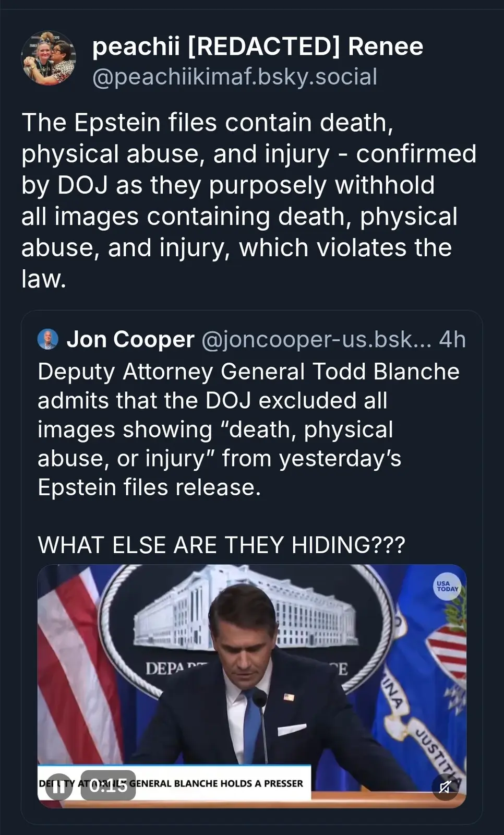Pause the video with the pause button
Viewport: 504px width, 835px height.
[x=58, y=786]
